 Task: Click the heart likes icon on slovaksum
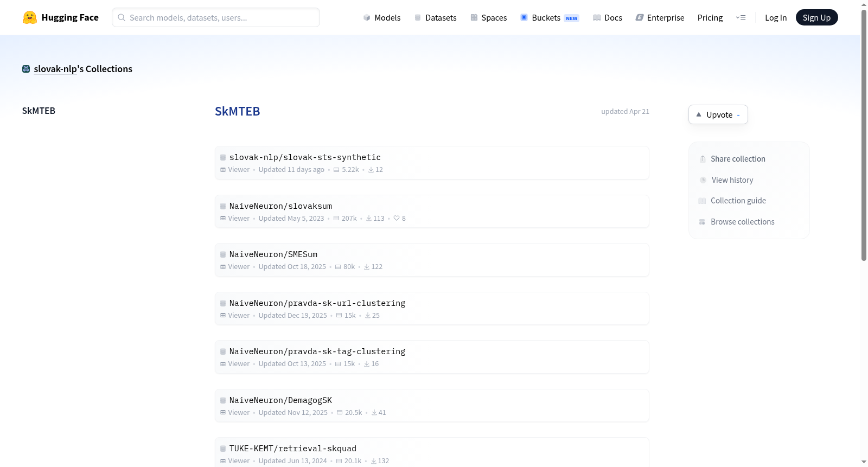397,218
